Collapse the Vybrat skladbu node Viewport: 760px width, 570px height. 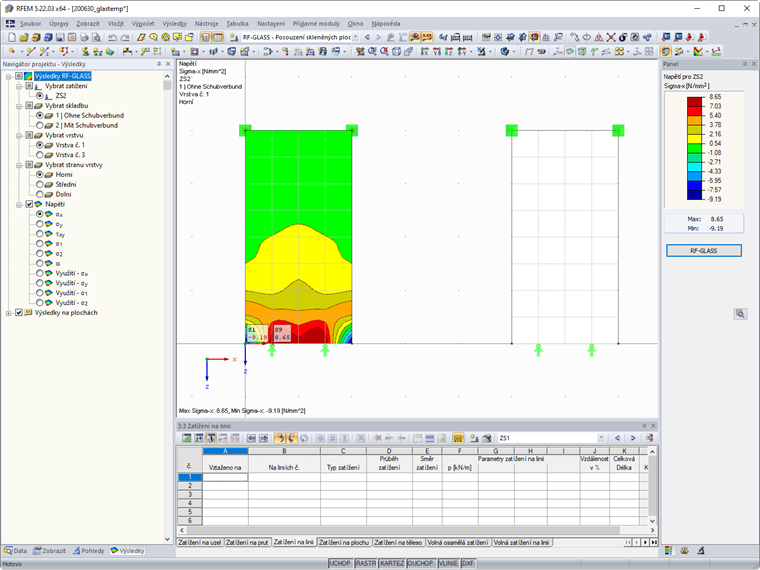[19, 106]
